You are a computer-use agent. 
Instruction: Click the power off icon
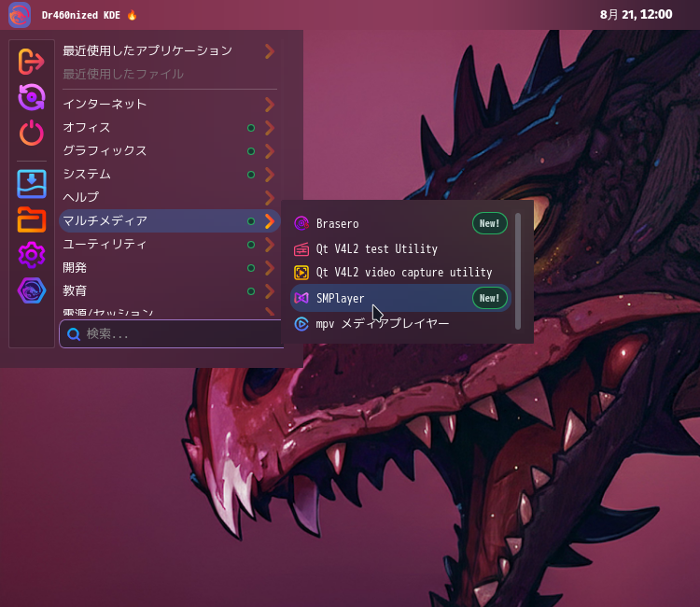[31, 133]
